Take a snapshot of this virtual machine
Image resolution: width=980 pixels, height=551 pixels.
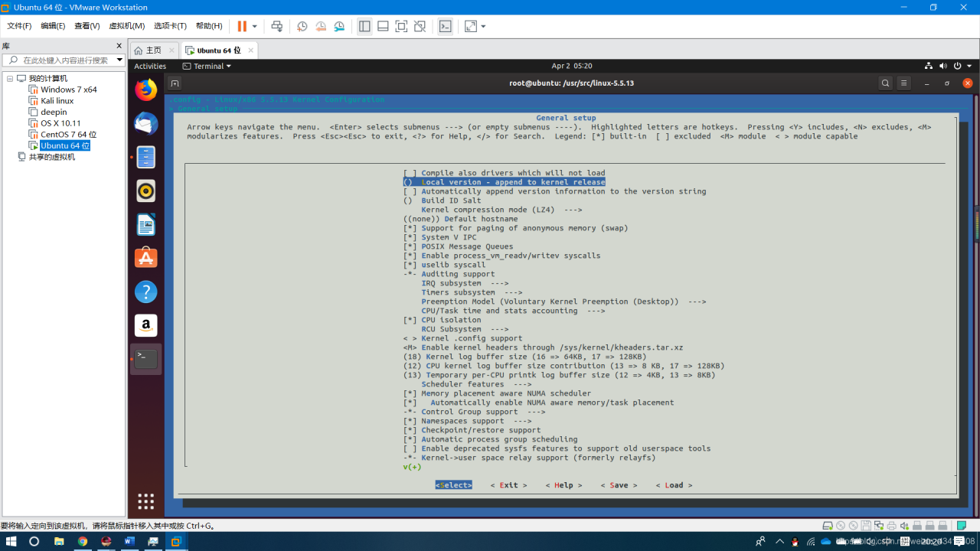tap(302, 26)
